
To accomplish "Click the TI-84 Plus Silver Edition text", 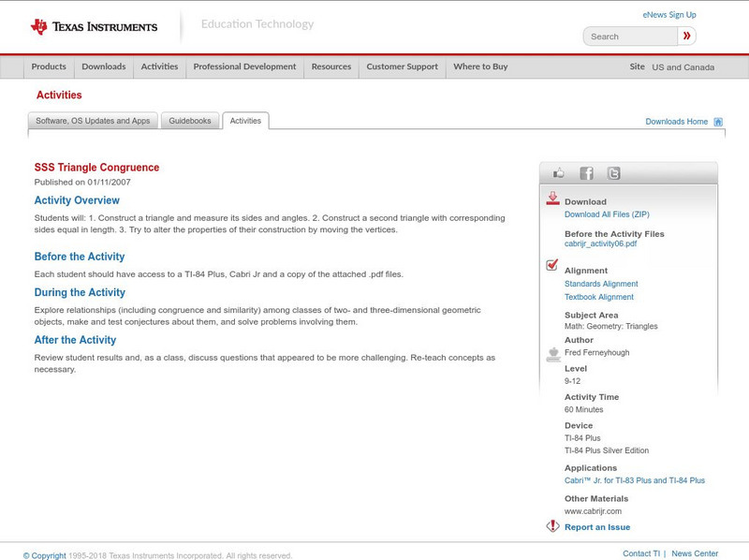I will pos(607,450).
